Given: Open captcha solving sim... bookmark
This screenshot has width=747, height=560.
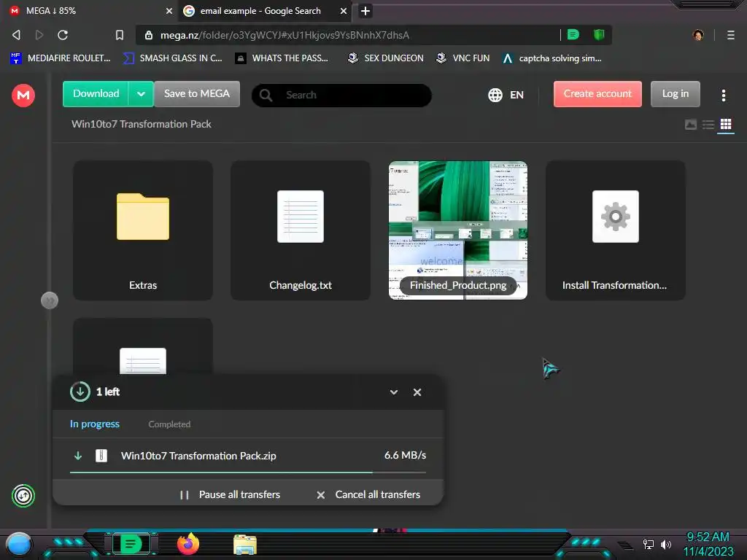Looking at the screenshot, I should (x=552, y=58).
